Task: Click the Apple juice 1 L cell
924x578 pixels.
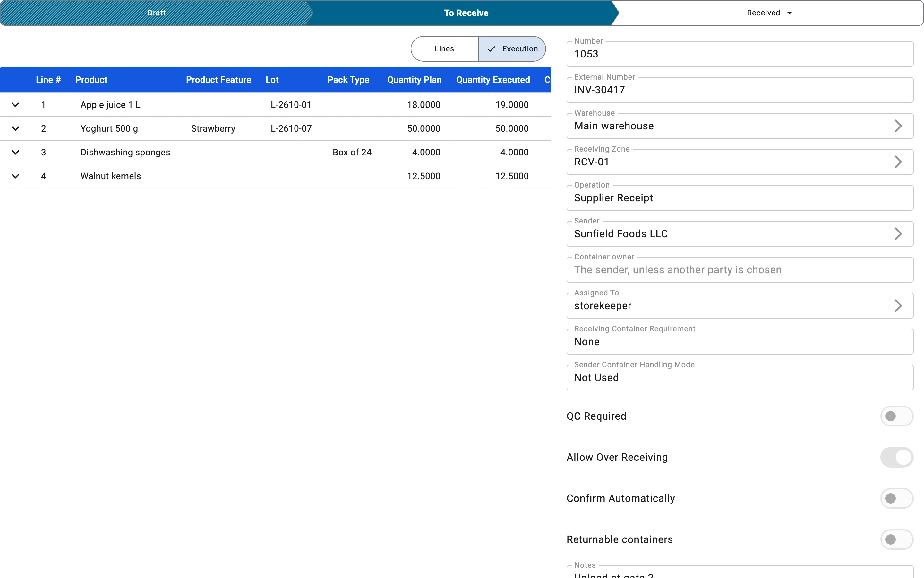Action: click(x=110, y=105)
